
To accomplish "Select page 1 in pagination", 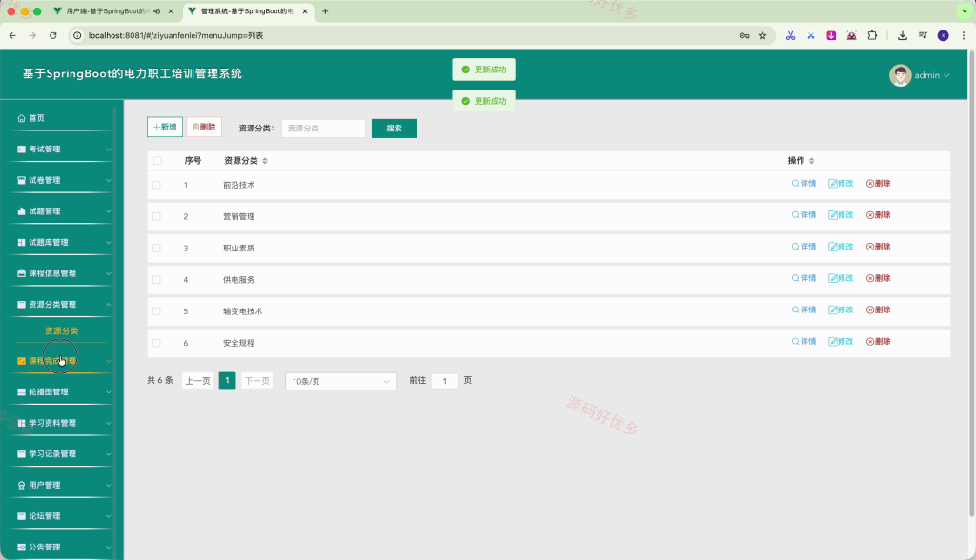I will tap(227, 380).
